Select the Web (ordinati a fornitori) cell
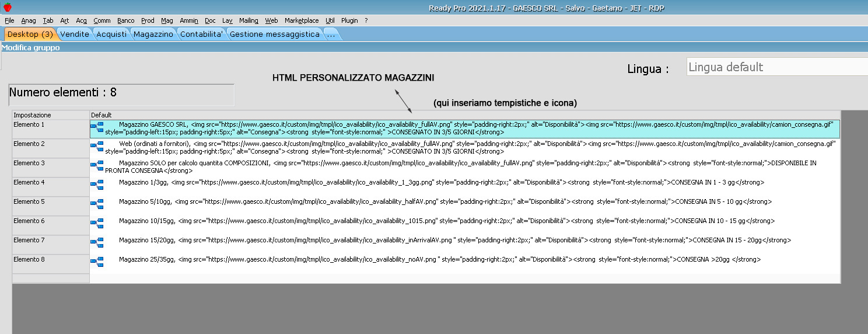Screen dimensions: 868x334 point(465,148)
